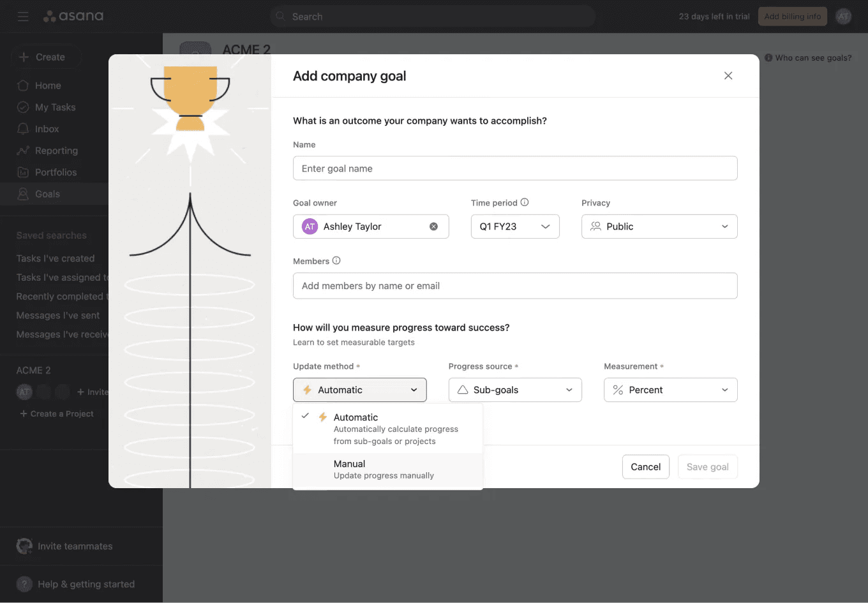Open your AT profile avatar
The image size is (868, 603).
pyautogui.click(x=844, y=16)
